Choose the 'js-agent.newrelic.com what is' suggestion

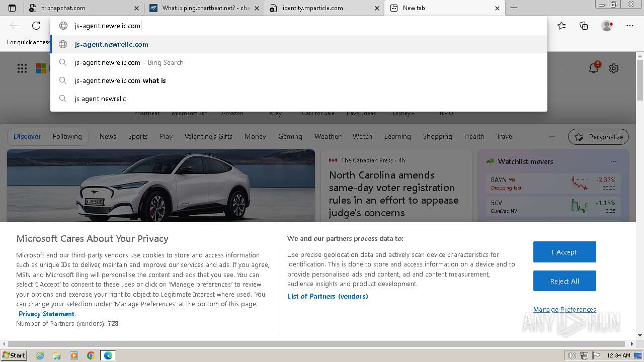tap(299, 80)
